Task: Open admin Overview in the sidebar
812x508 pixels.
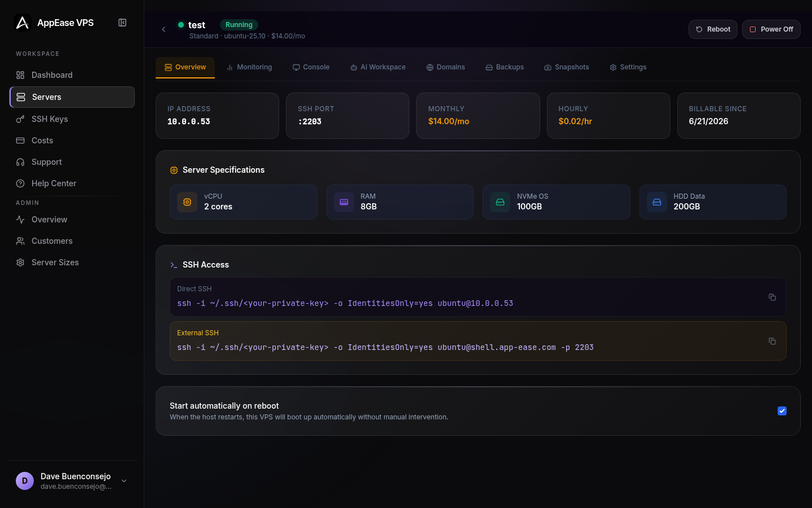Action: pyautogui.click(x=72, y=220)
